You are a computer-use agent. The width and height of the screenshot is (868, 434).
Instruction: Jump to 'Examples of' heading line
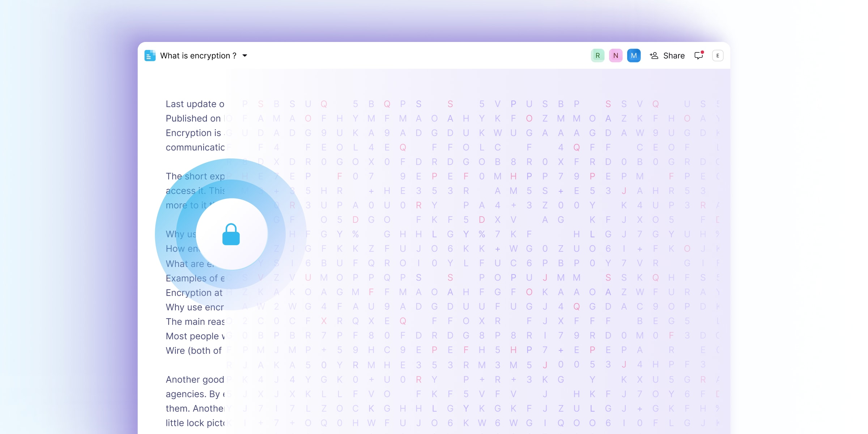pyautogui.click(x=195, y=278)
